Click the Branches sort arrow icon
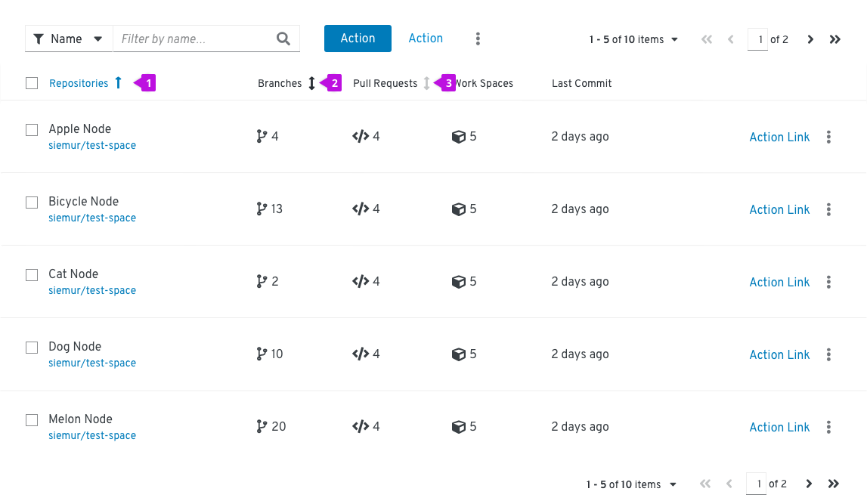867x504 pixels. point(312,83)
